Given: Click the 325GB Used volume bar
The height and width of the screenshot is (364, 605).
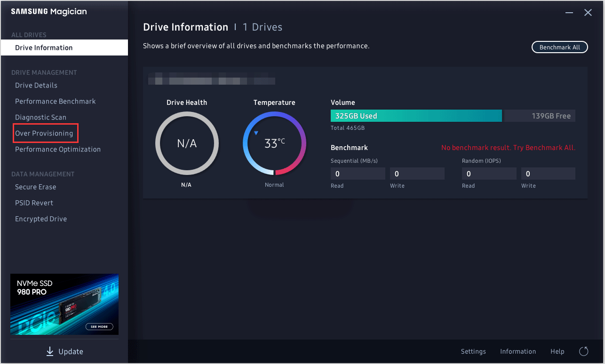Looking at the screenshot, I should click(416, 116).
